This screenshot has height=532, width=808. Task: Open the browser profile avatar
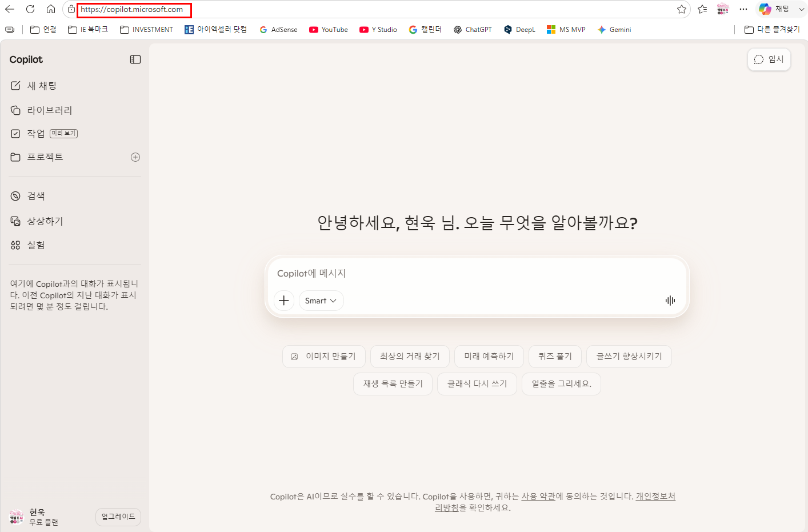coord(723,9)
